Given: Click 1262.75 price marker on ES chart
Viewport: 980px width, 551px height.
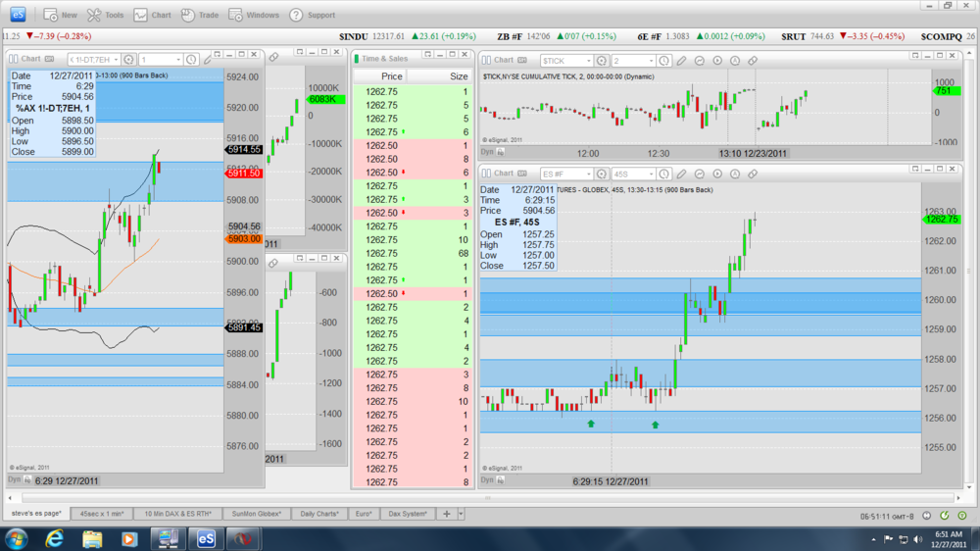Looking at the screenshot, I should tap(942, 220).
